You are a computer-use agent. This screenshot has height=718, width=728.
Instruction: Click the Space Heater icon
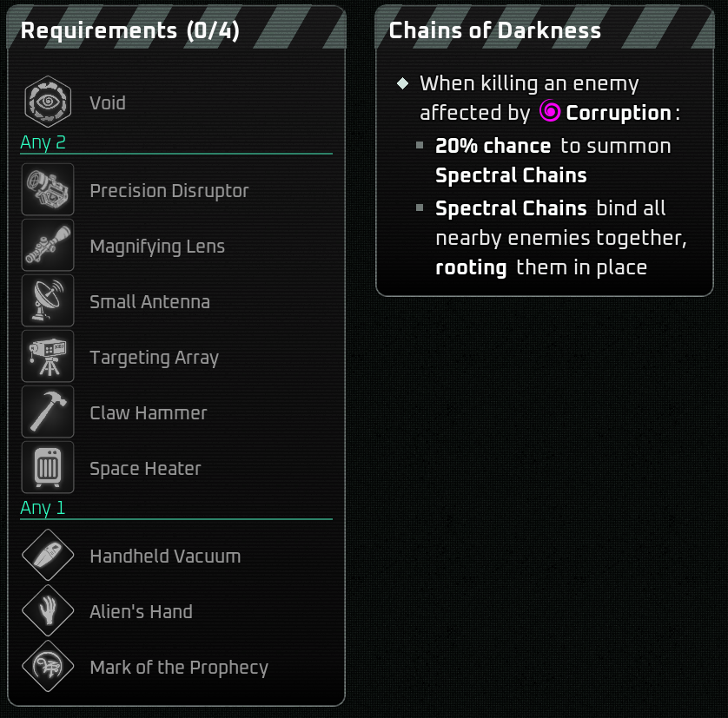pyautogui.click(x=48, y=468)
